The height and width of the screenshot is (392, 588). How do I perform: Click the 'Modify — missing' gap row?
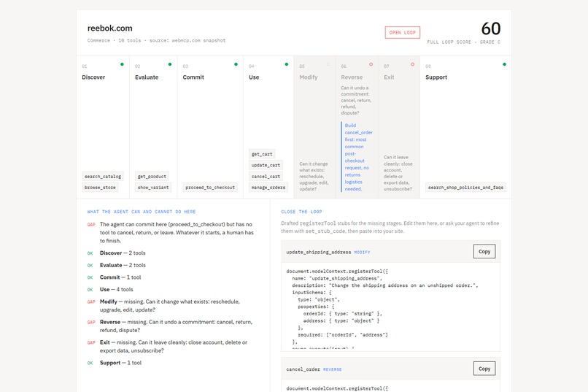[169, 306]
